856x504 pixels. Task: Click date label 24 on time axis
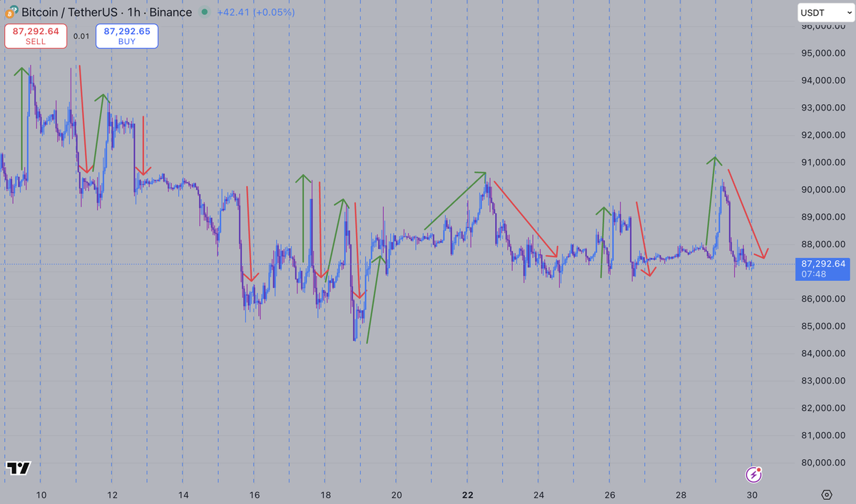point(539,495)
